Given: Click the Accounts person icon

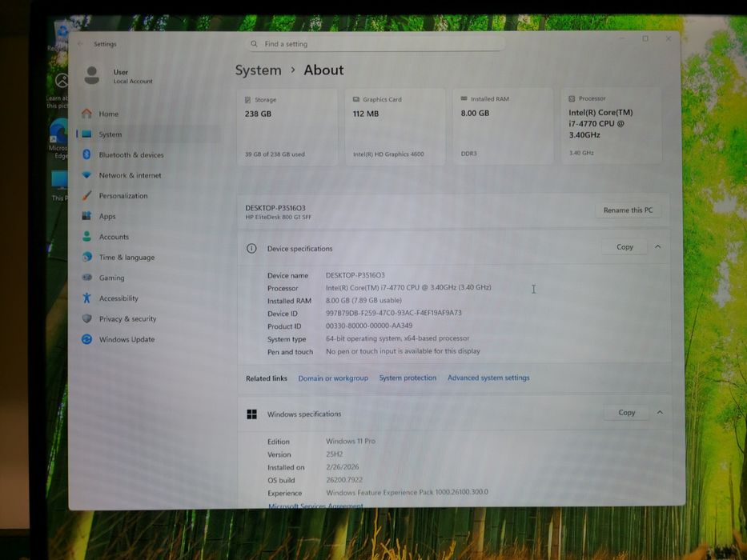Looking at the screenshot, I should pyautogui.click(x=86, y=236).
